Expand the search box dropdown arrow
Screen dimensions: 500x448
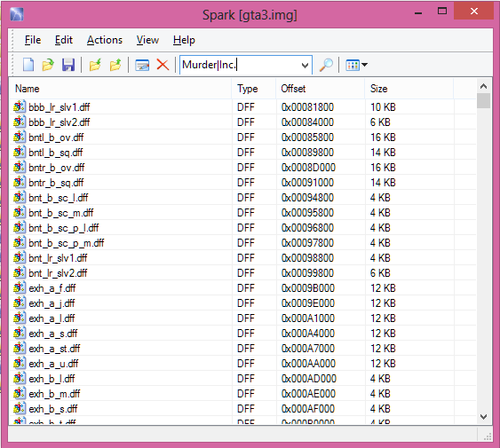pos(305,66)
